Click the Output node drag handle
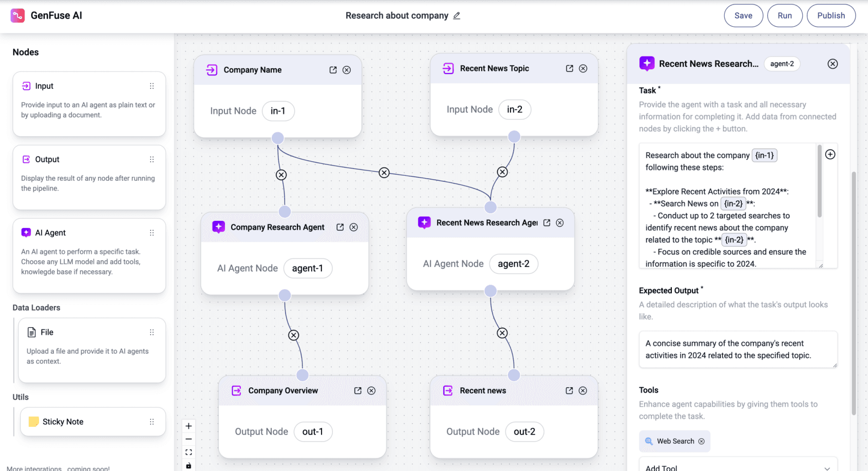 pos(152,159)
